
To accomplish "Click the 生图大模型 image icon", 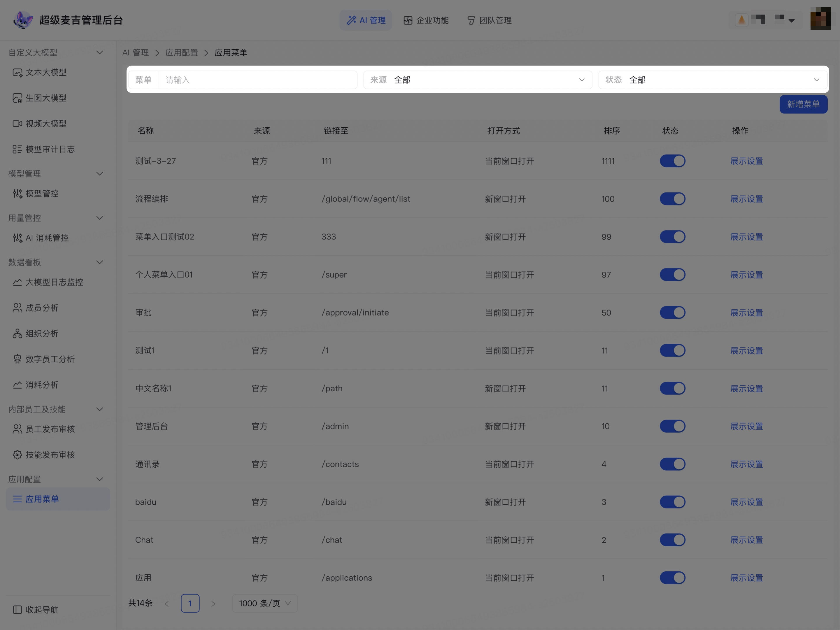I will (17, 98).
